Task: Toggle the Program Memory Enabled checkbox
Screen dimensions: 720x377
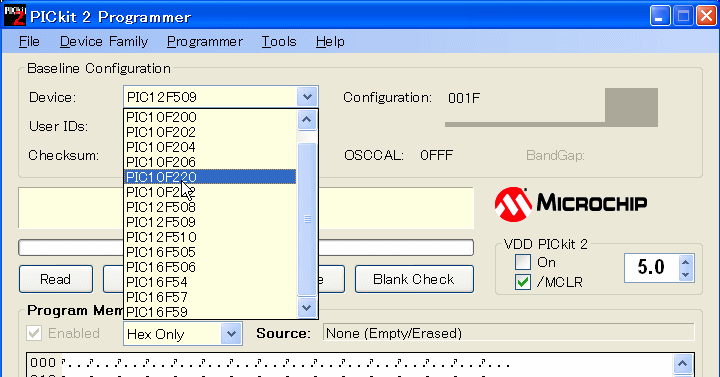Action: point(34,333)
